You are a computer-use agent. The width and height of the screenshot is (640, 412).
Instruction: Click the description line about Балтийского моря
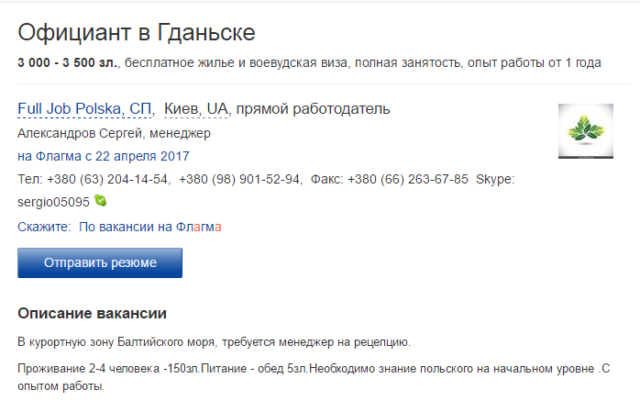pyautogui.click(x=214, y=342)
